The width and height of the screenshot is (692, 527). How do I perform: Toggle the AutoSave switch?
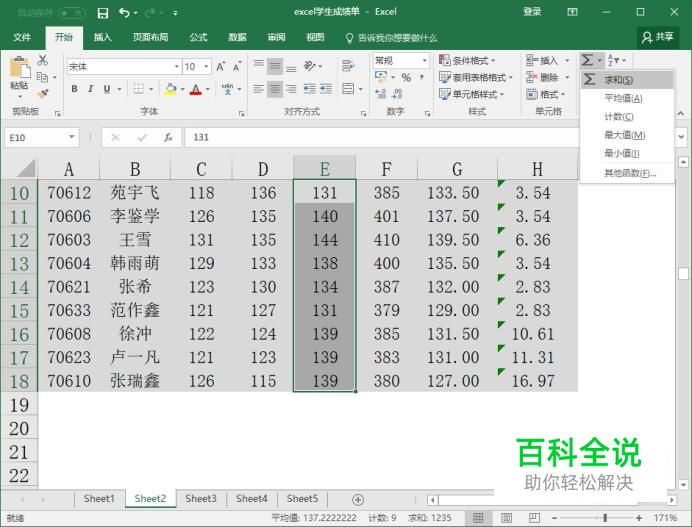[x=71, y=13]
